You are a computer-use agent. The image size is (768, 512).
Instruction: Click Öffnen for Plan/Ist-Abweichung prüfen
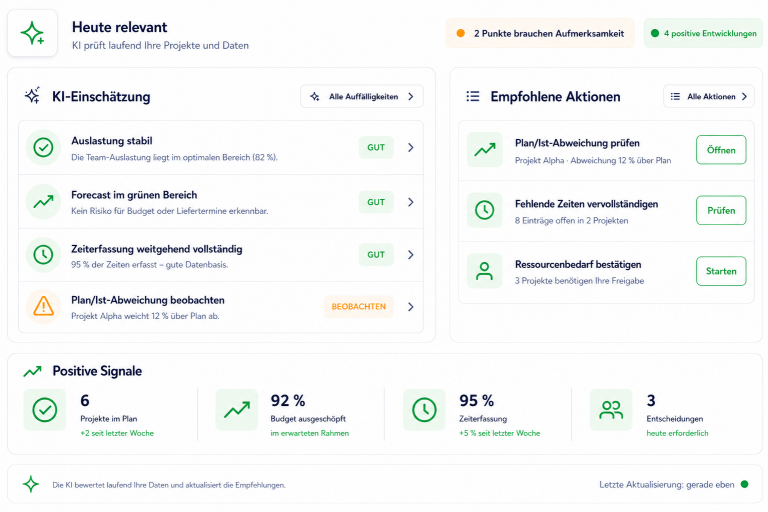click(721, 150)
